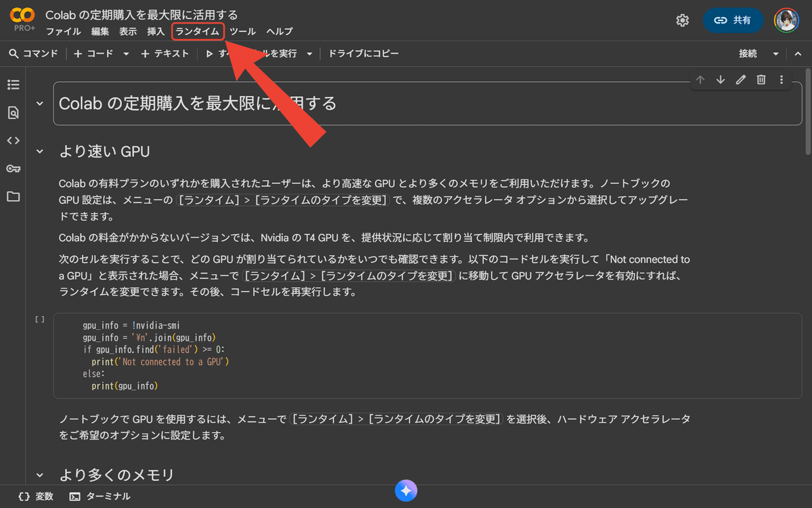Add a text cell with + テキスト
Image resolution: width=812 pixels, height=508 pixels.
(x=165, y=54)
